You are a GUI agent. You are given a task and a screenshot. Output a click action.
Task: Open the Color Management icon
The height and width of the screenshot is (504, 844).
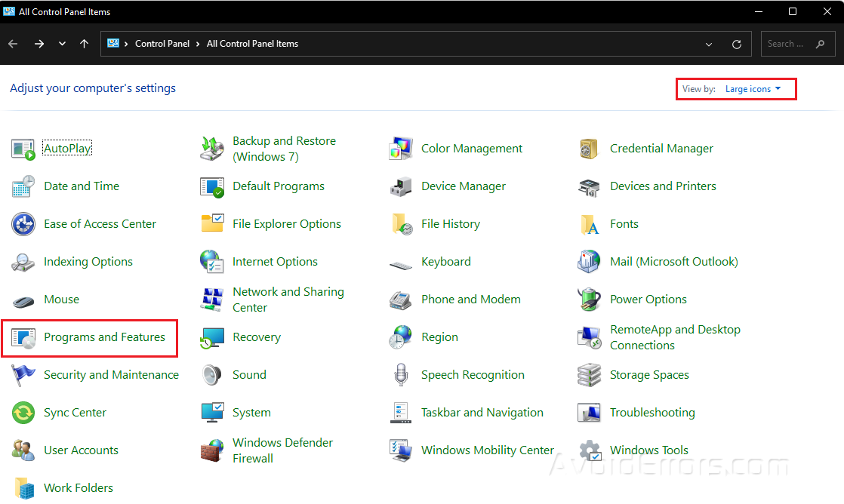(x=400, y=149)
